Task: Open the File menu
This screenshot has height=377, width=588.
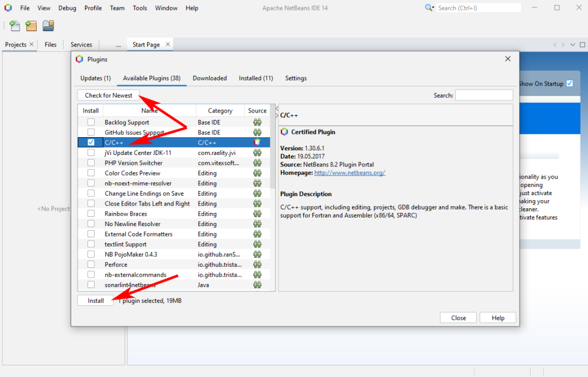Action: click(25, 8)
